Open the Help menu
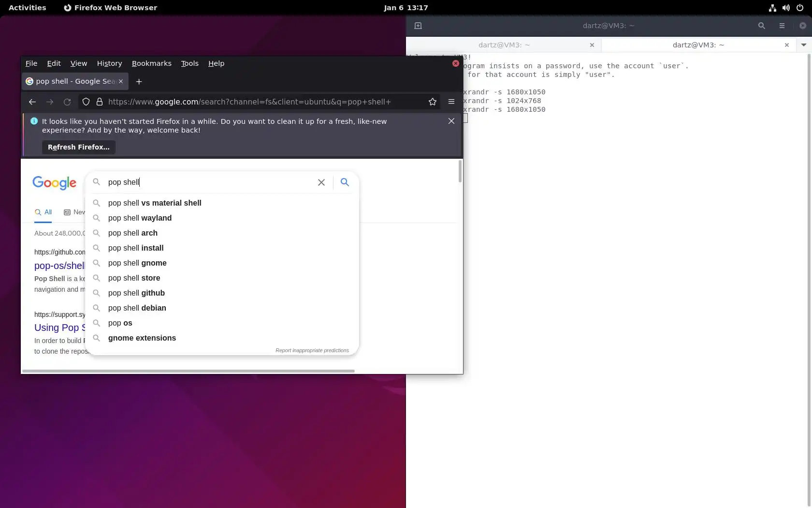The image size is (812, 508). click(217, 63)
